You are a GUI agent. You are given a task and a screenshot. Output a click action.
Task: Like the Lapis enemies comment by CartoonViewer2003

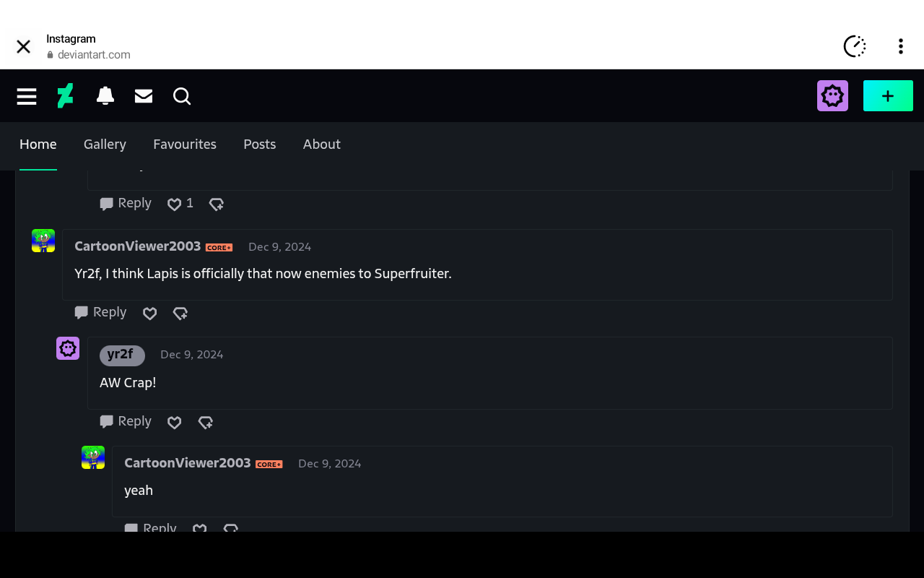[x=149, y=314]
